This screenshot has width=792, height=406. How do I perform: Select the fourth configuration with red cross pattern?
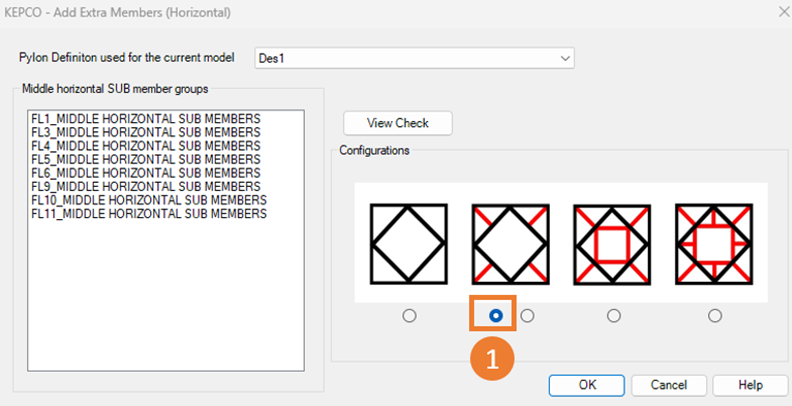coord(714,243)
